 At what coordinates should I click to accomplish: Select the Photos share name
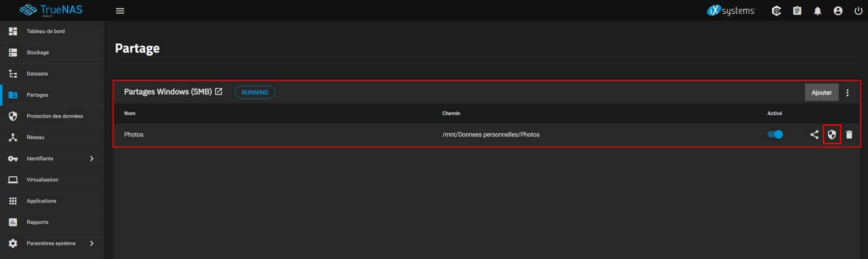pyautogui.click(x=134, y=135)
